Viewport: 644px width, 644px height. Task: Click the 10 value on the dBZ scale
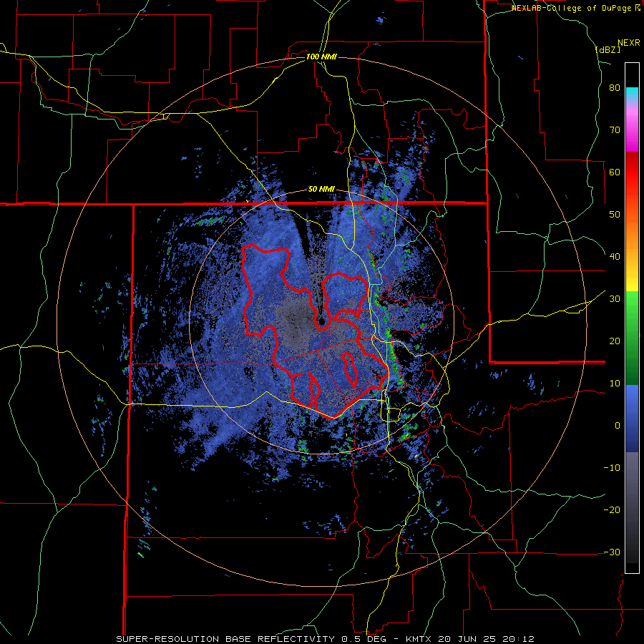click(x=615, y=384)
